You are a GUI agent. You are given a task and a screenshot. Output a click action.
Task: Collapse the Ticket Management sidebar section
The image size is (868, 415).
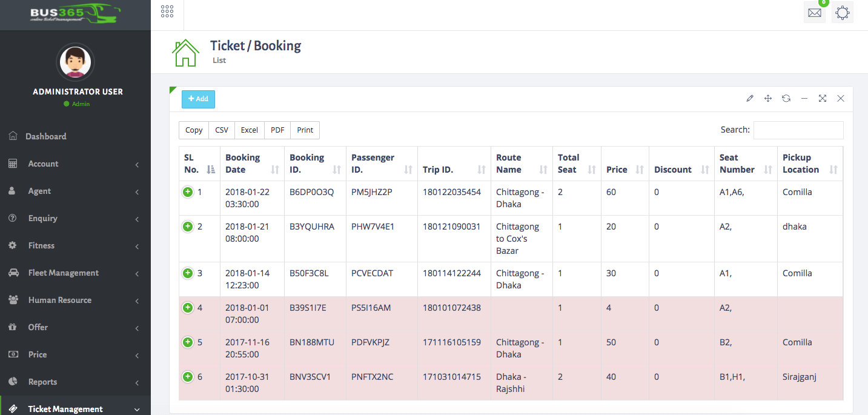coord(64,409)
